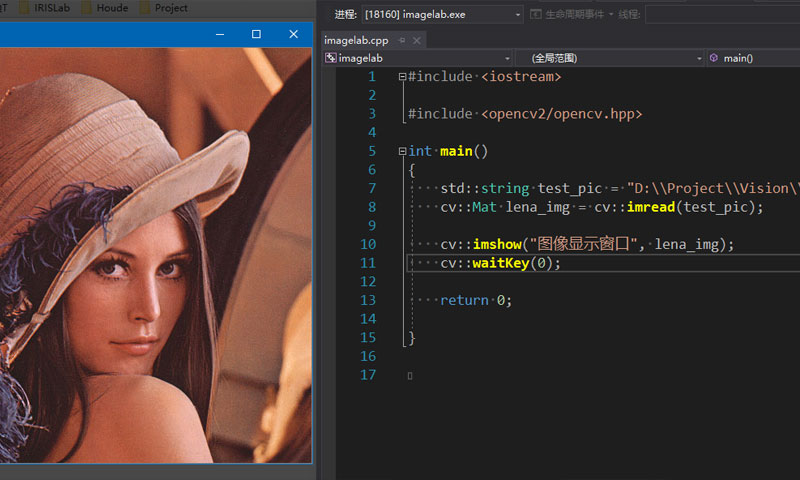Pin the imagelab.cpp tab
800x480 pixels.
[x=402, y=40]
